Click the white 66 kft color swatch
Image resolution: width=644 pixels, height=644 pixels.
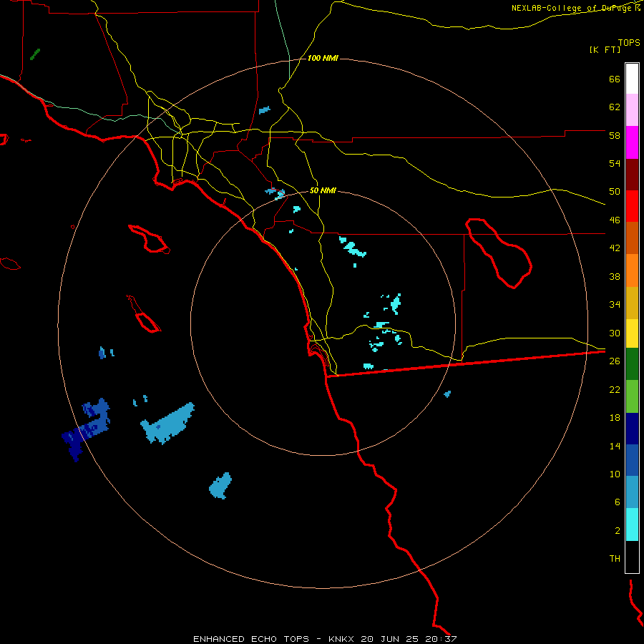coord(632,79)
